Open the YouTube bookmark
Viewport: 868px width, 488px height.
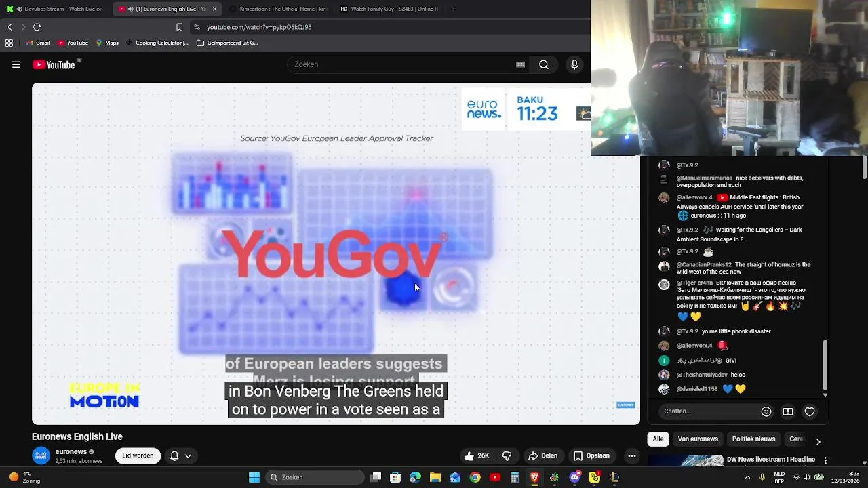73,43
